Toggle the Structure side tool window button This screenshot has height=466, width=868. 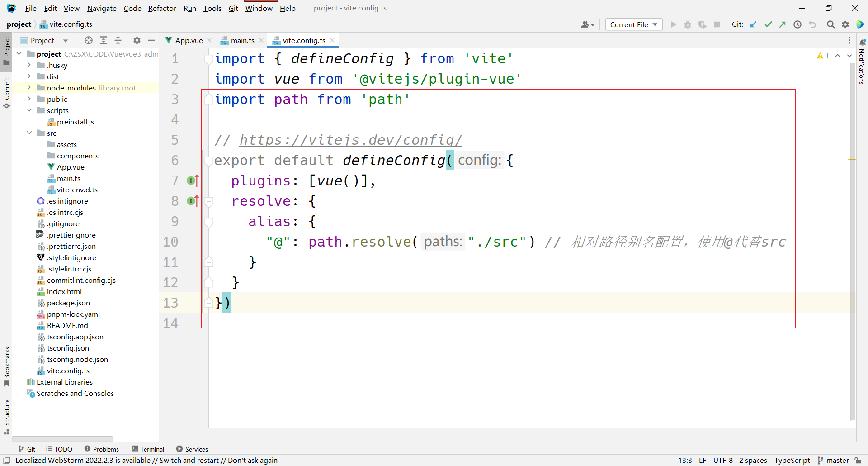[6, 417]
